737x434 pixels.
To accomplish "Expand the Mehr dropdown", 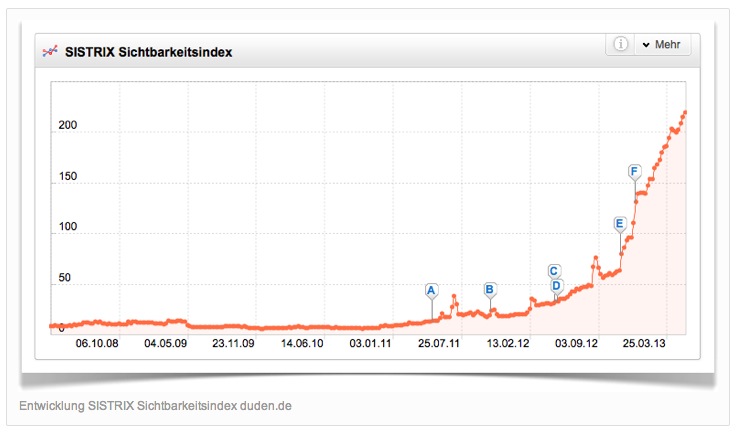I will tap(661, 45).
